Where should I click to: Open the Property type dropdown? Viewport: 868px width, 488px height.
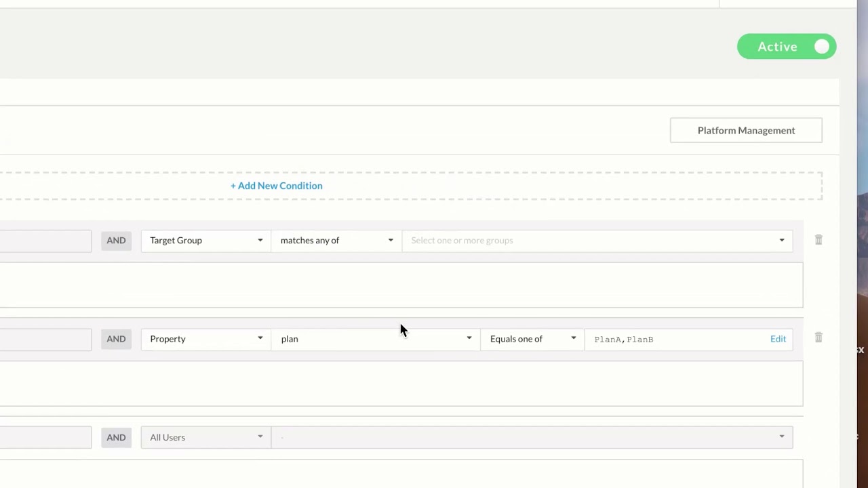point(206,339)
